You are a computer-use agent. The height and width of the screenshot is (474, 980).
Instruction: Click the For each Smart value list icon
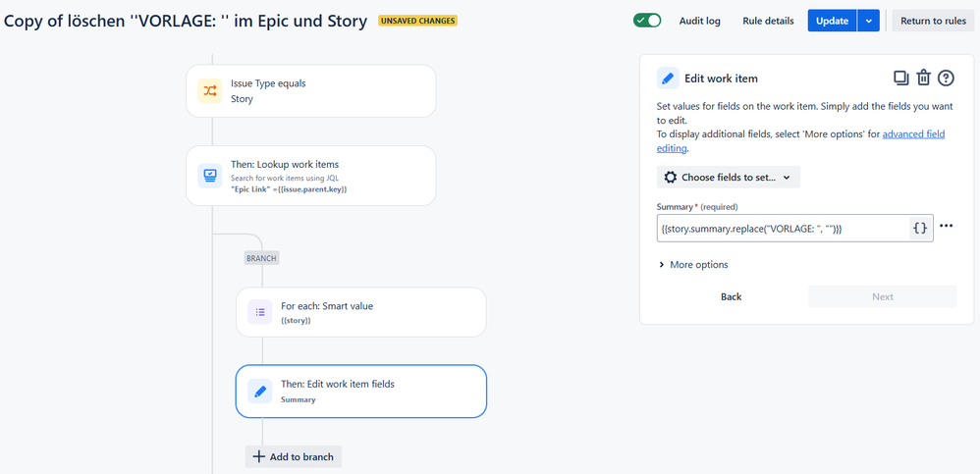[x=260, y=312]
